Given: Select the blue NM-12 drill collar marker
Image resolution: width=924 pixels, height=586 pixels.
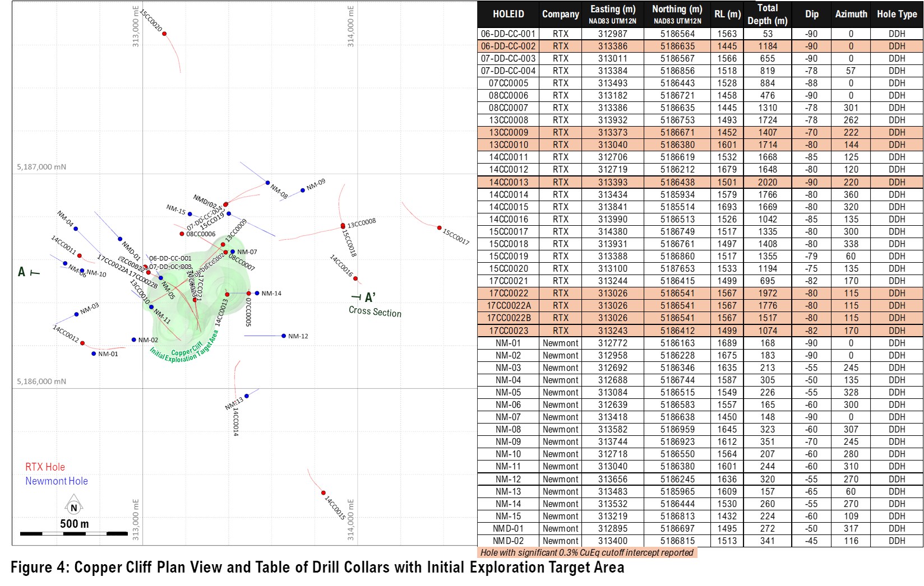Looking at the screenshot, I should [284, 336].
